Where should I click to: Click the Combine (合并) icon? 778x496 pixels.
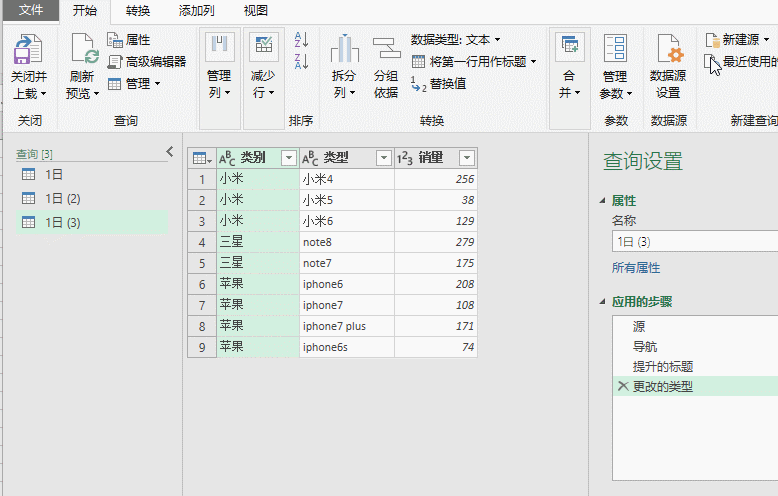click(x=570, y=47)
